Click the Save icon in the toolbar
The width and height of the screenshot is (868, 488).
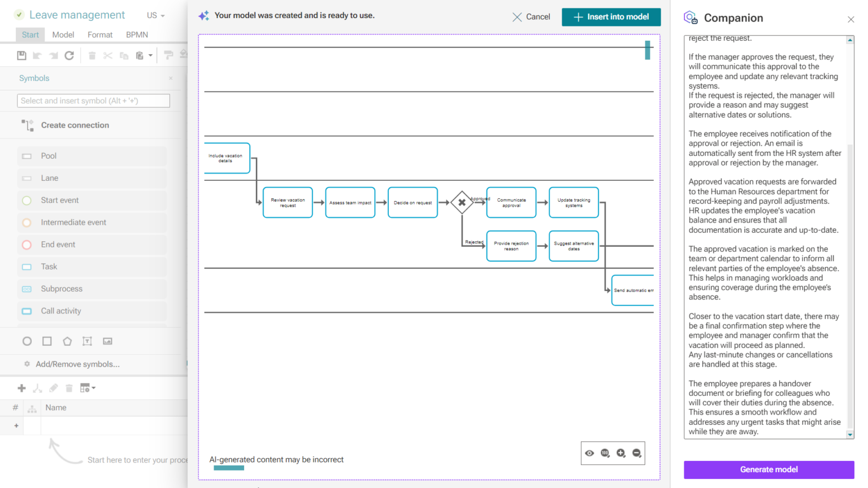21,55
